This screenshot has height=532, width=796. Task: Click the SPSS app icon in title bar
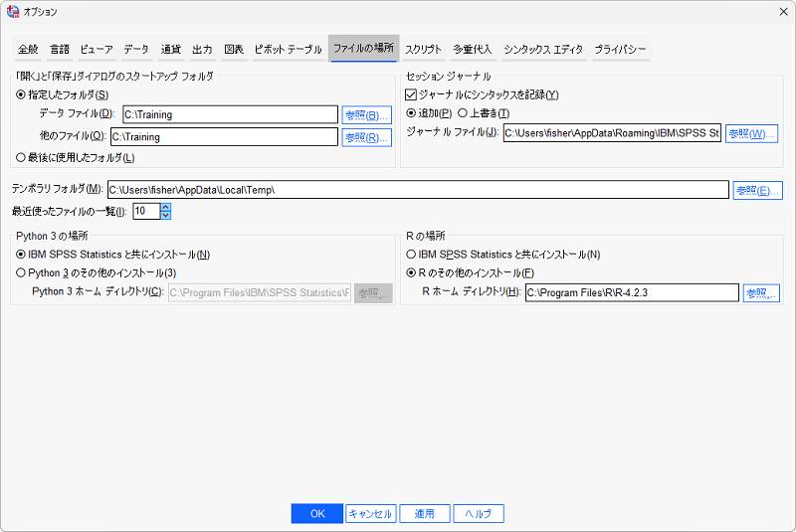tap(13, 12)
